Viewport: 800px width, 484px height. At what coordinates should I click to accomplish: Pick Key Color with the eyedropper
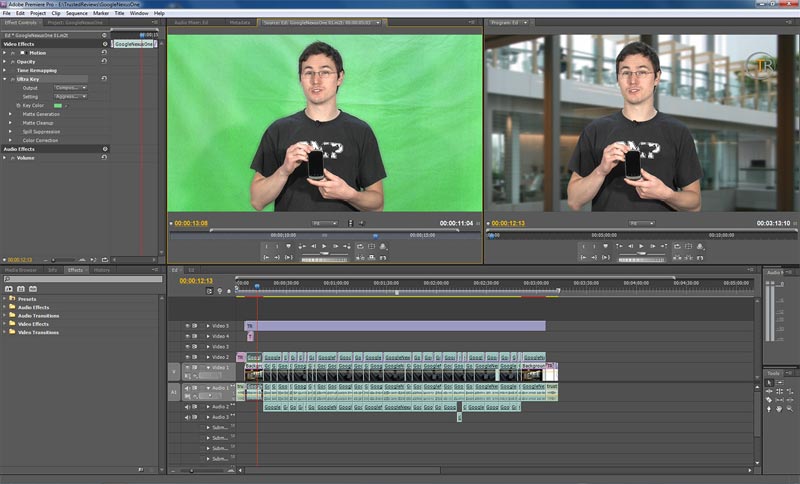pyautogui.click(x=66, y=106)
